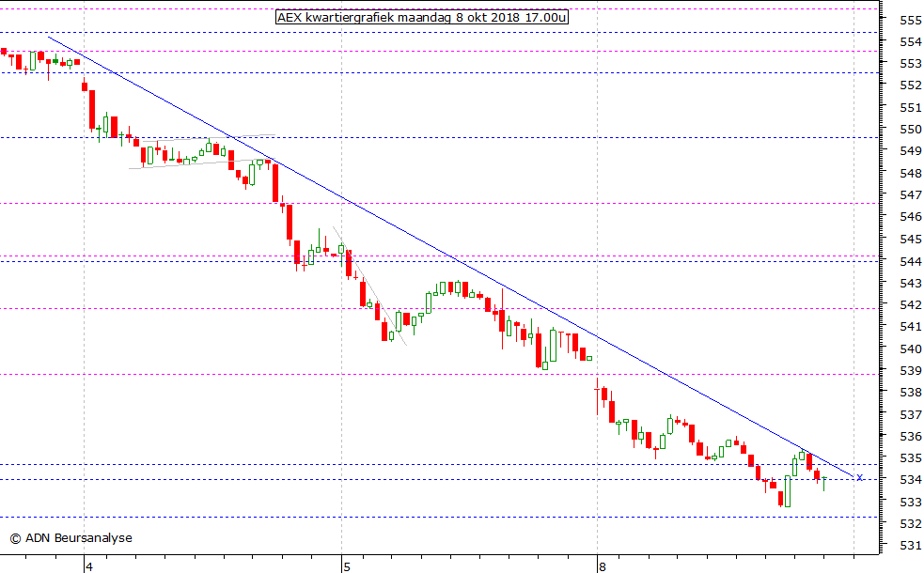The image size is (924, 573).
Task: Click the first red gap-down candle after date 8
Action: point(597,395)
